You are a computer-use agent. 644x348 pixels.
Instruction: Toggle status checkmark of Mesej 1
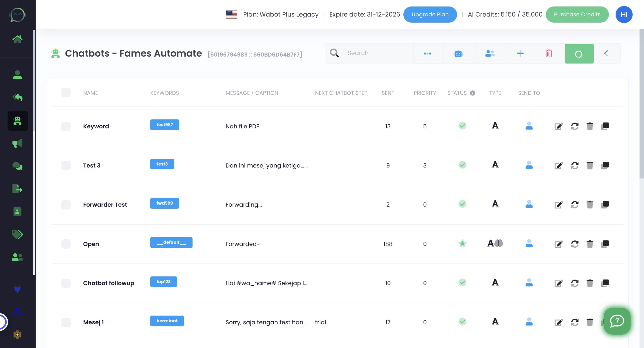click(x=462, y=322)
